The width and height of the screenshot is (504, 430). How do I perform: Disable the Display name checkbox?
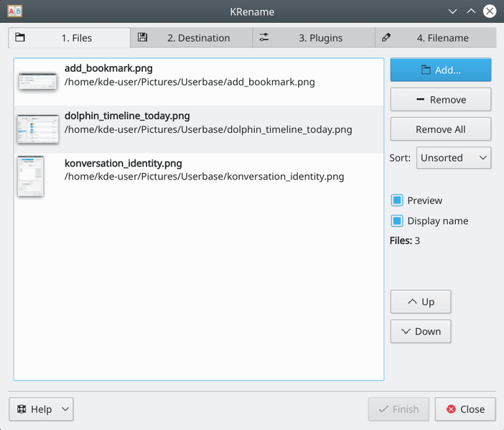[x=397, y=221]
